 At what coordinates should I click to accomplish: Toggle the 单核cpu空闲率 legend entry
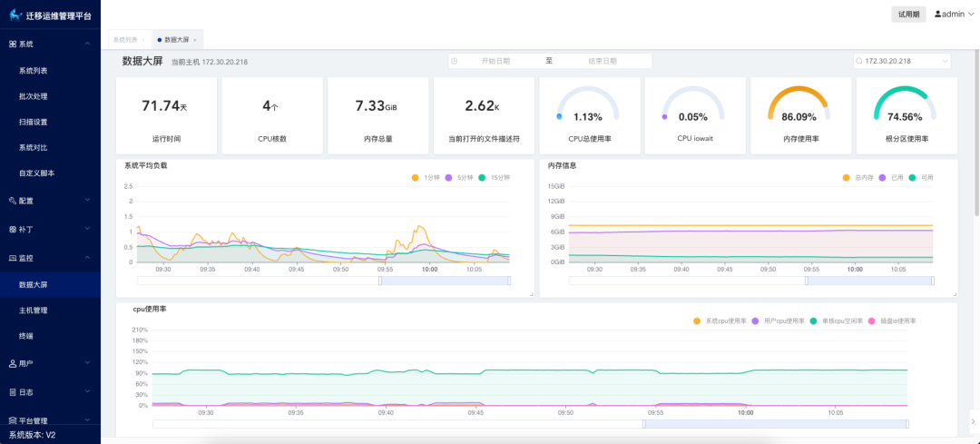[x=837, y=321]
